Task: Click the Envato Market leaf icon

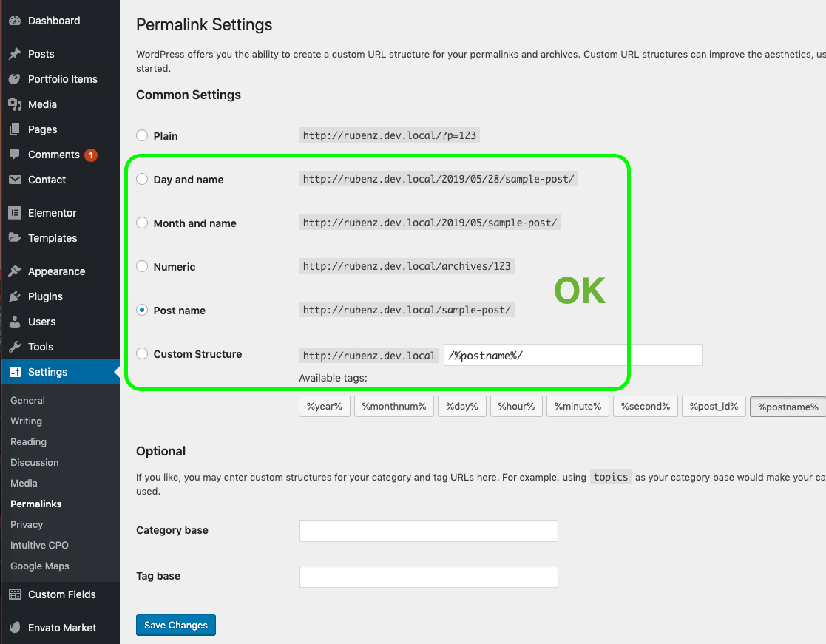Action: (15, 628)
